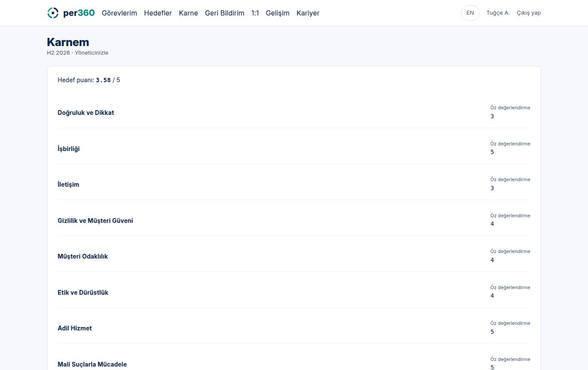Switch language with the EN button
Viewport: 588px width, 370px height.
tap(470, 13)
